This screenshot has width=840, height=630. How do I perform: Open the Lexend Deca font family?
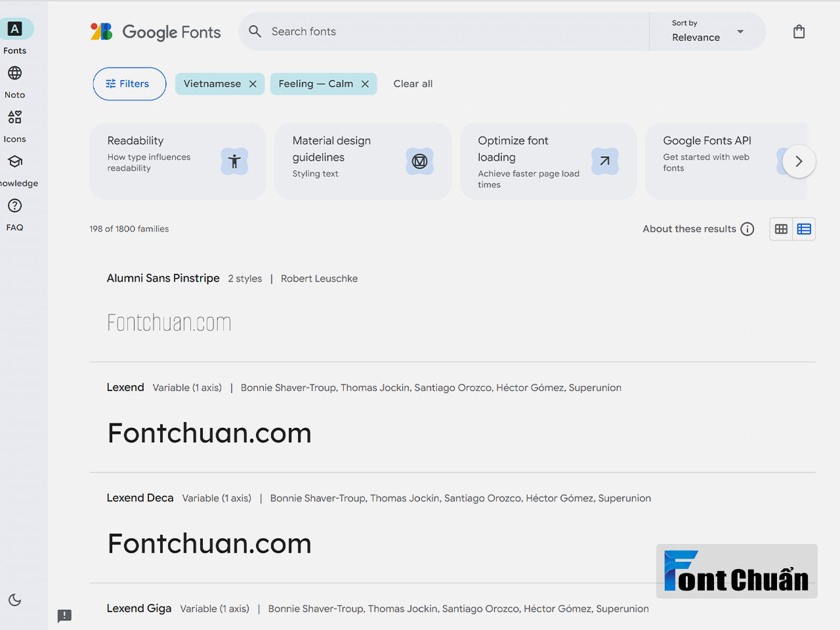pyautogui.click(x=140, y=498)
